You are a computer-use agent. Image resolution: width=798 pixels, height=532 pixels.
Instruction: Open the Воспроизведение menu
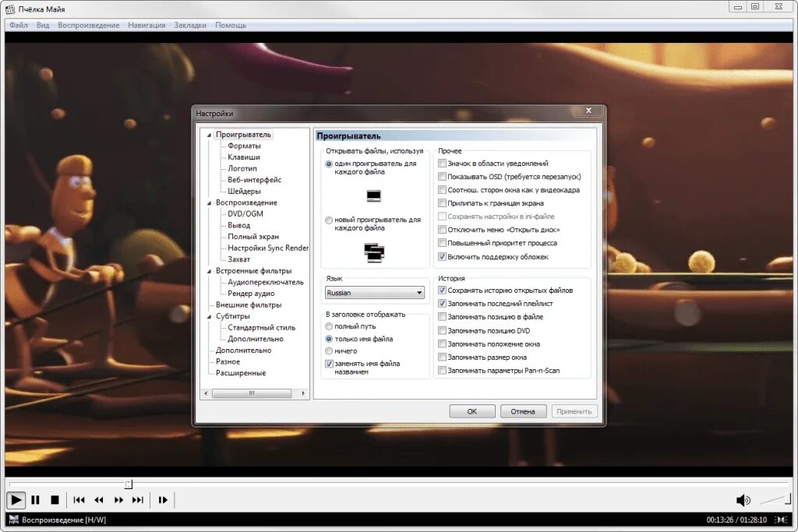[88, 25]
